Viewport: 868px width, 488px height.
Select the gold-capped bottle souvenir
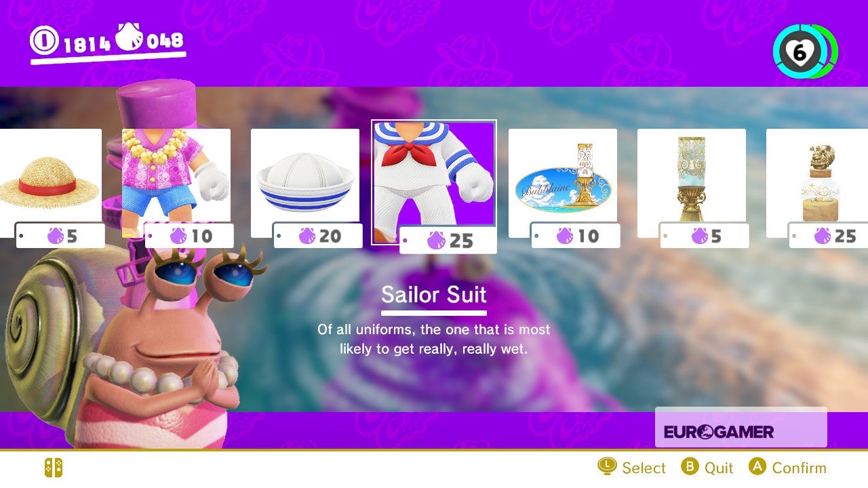pyautogui.click(x=817, y=183)
